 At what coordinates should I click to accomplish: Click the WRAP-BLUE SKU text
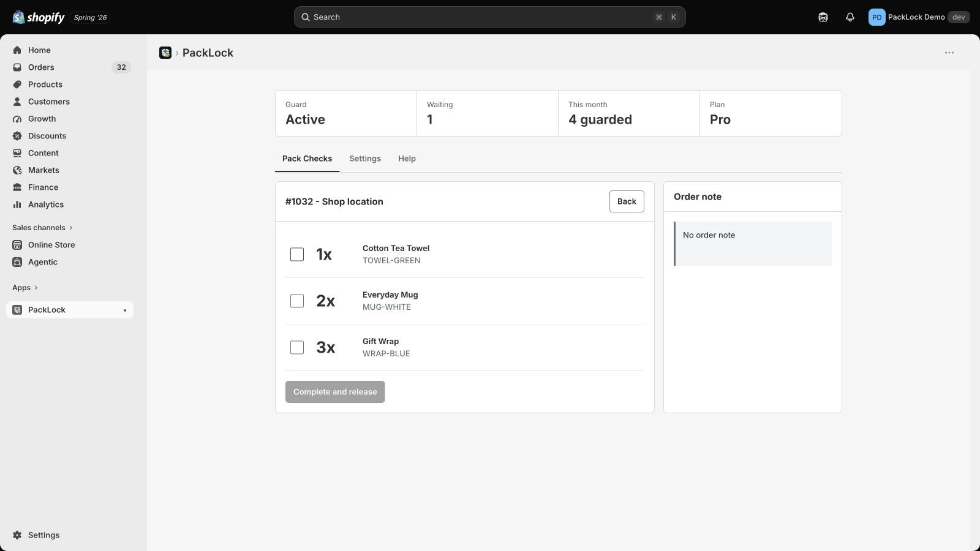pos(386,354)
